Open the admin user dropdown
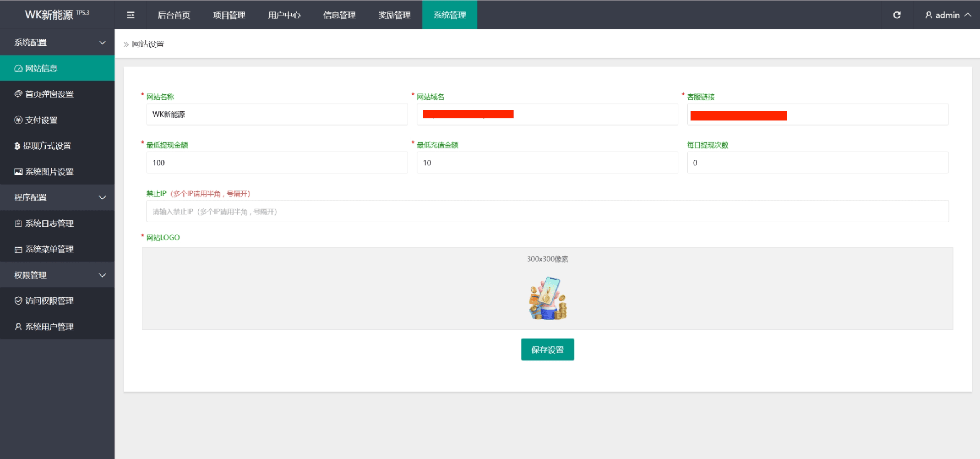This screenshot has height=459, width=980. (x=948, y=15)
